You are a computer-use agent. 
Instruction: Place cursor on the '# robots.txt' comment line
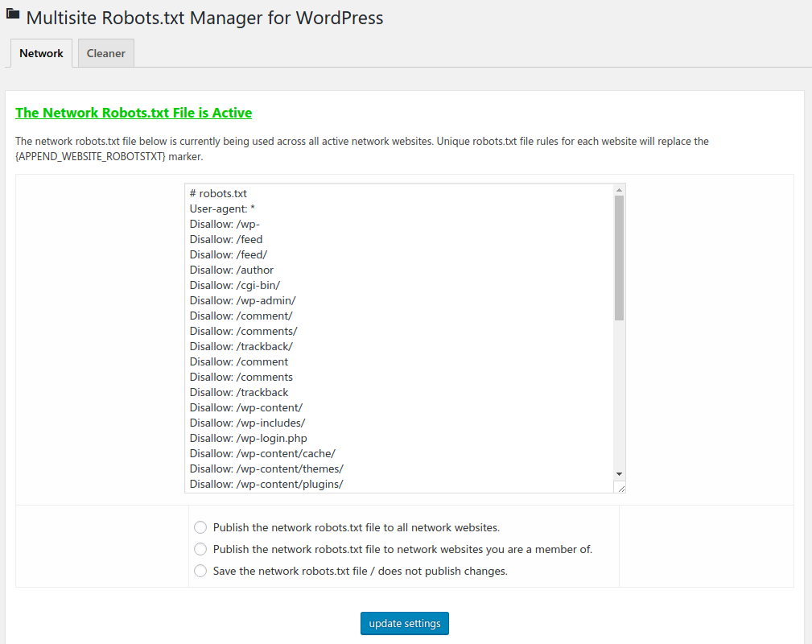218,193
